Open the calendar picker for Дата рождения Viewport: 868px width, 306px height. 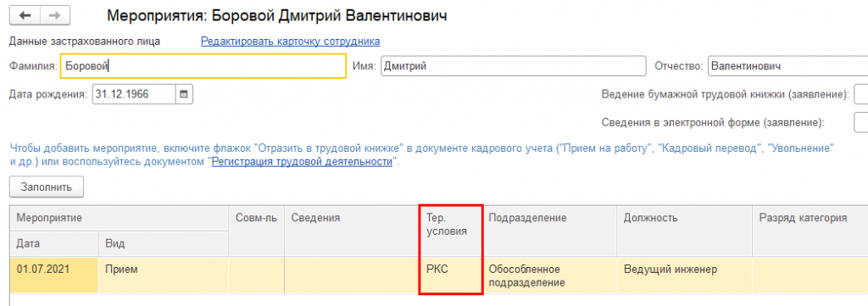184,94
